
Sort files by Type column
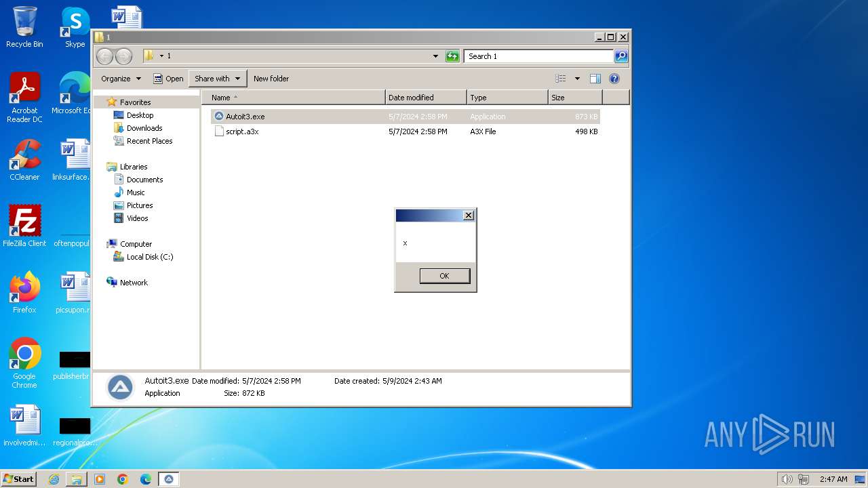click(x=507, y=98)
